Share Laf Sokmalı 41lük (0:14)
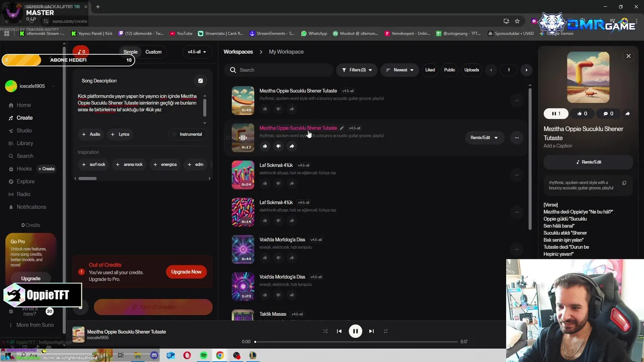Screen dimensions: 644x362 [292, 221]
